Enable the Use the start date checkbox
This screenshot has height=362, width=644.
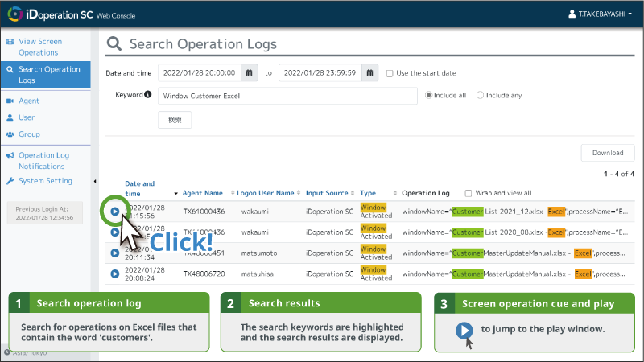[x=390, y=73]
